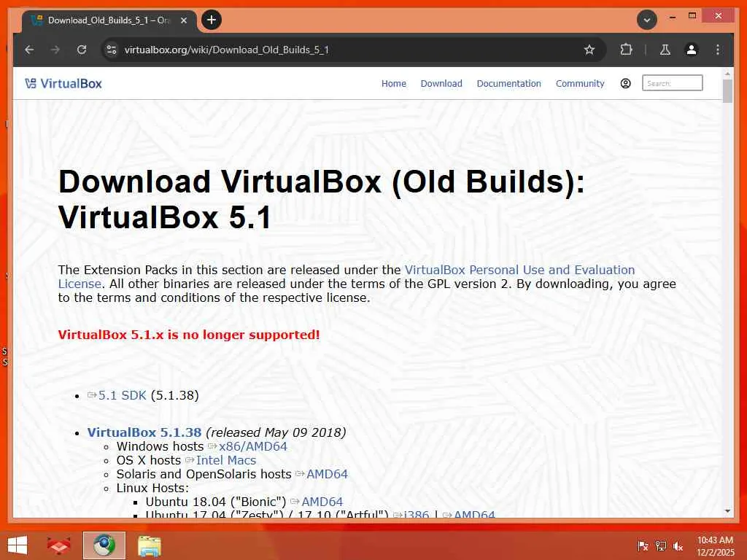747x560 pixels.
Task: Open the tab search dropdown arrow
Action: (647, 20)
